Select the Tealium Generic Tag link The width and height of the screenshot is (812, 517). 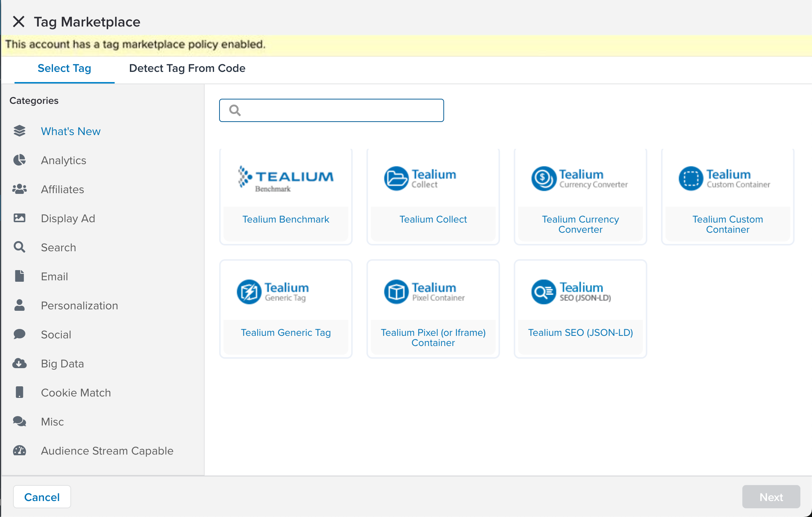[x=286, y=333]
